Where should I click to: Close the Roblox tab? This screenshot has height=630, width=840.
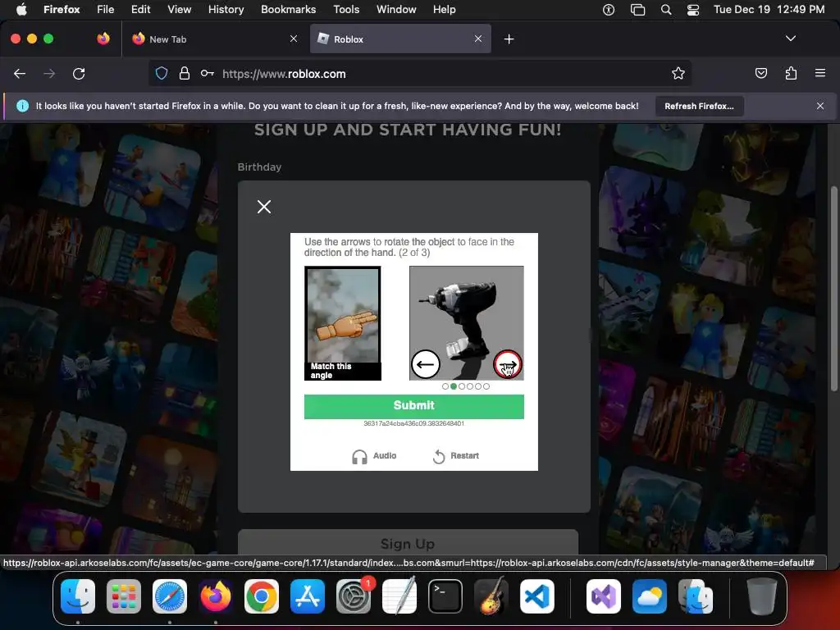pyautogui.click(x=478, y=39)
